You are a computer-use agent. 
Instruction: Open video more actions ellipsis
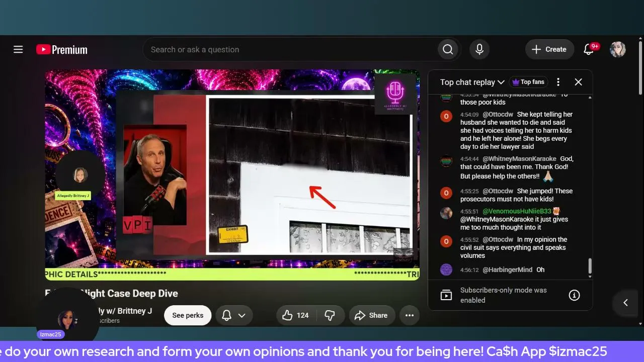(x=410, y=315)
